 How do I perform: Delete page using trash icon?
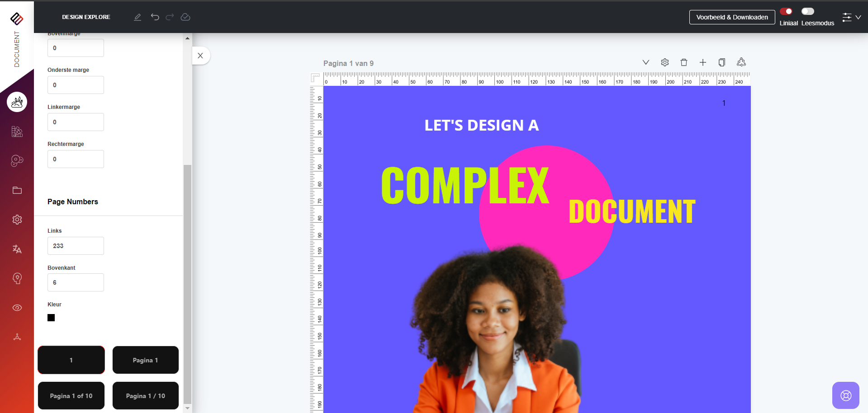click(x=684, y=62)
